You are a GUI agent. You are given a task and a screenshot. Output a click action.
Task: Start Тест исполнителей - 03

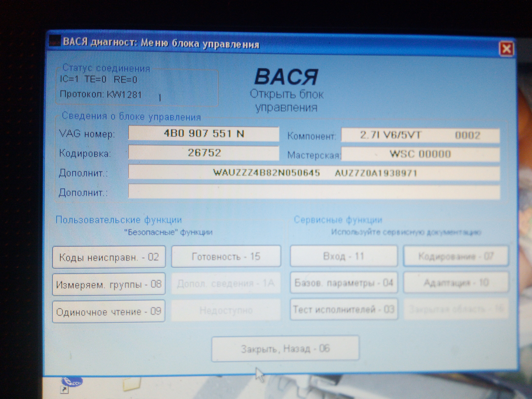pos(344,309)
